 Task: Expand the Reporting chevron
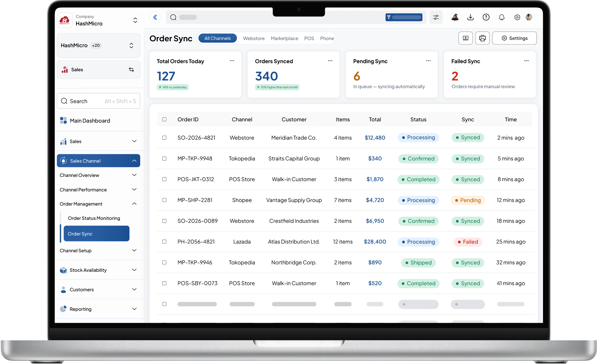(134, 309)
